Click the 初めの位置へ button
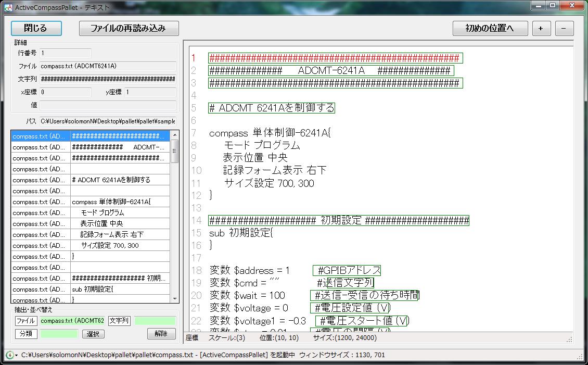Screen dimensions: 588x365 tap(490, 28)
